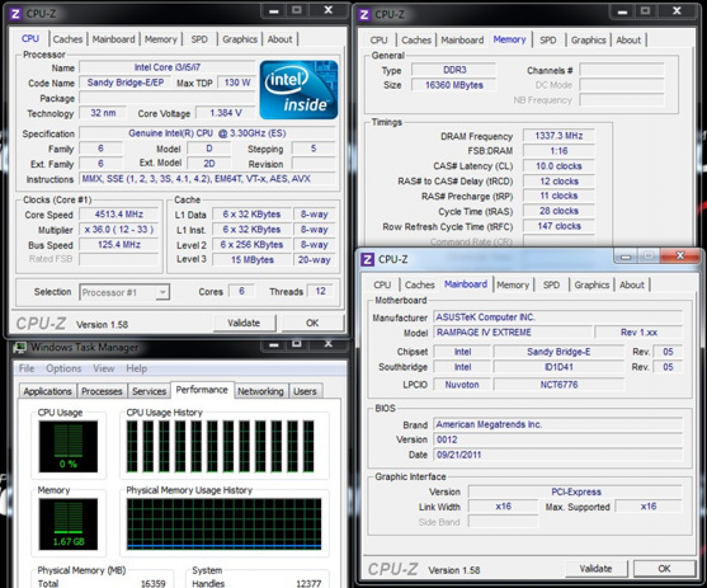Screen dimensions: 707x588
Task: Open Graphics tab in CPU-Z Memory window
Action: click(589, 40)
